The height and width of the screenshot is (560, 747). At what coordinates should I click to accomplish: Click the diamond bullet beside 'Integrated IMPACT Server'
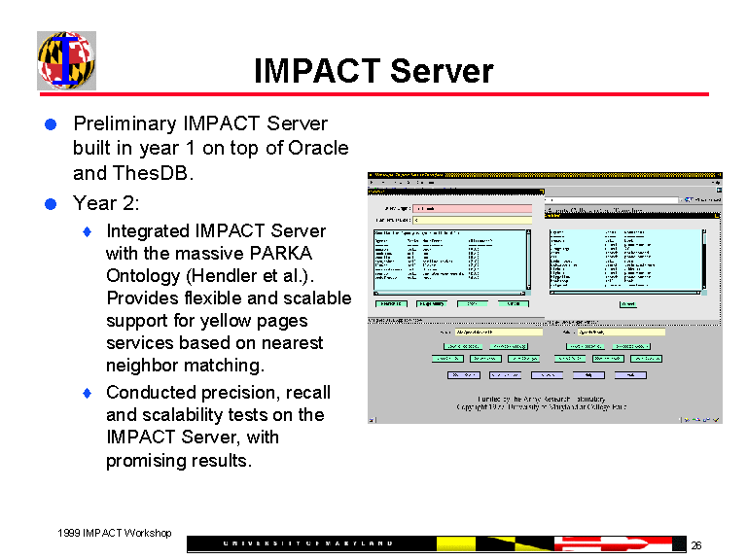point(86,231)
